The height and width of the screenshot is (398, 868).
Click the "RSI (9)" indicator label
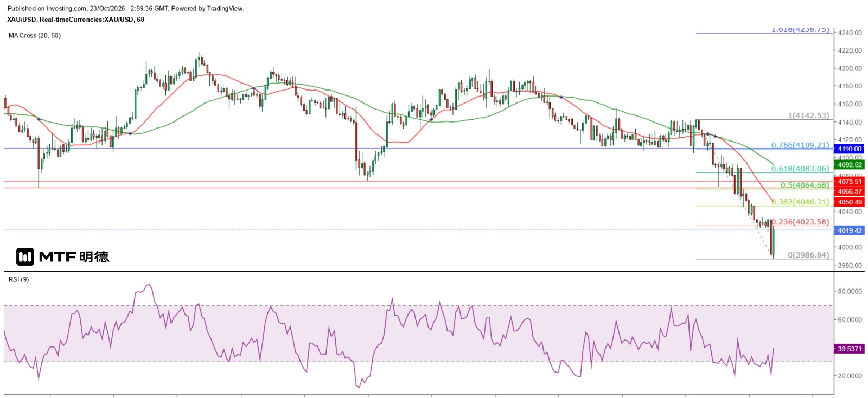click(x=19, y=280)
